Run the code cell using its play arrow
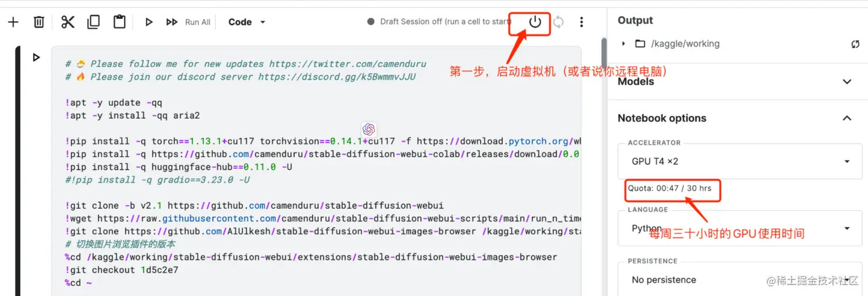Viewport: 868px width, 296px height. click(x=36, y=57)
